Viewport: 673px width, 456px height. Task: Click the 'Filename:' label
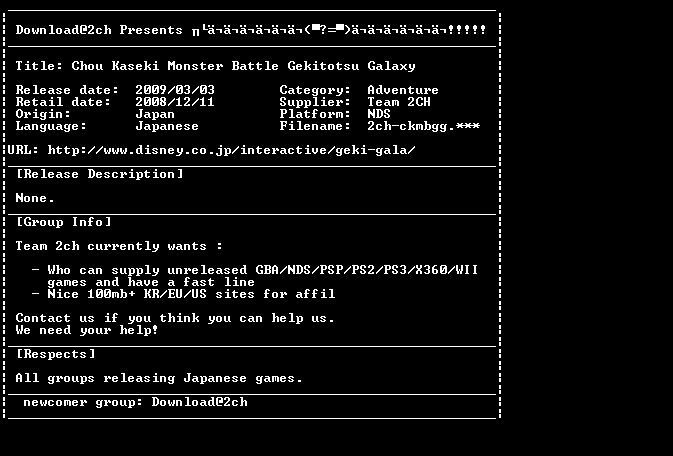315,126
